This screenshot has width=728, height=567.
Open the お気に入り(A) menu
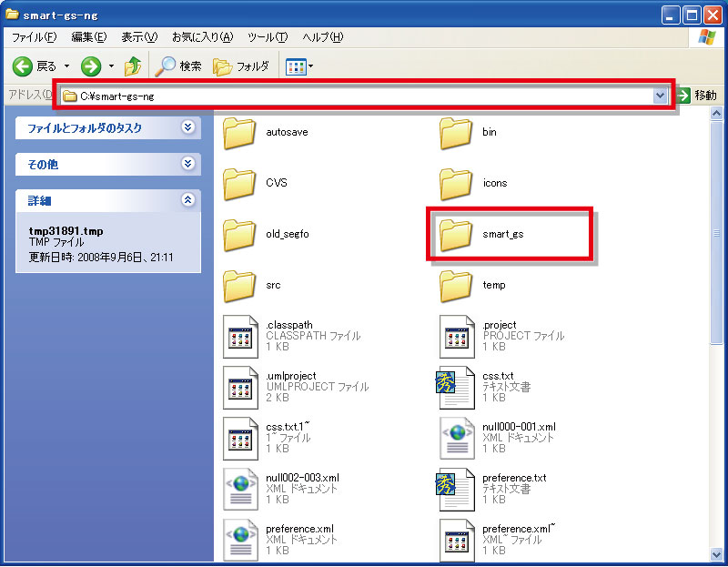click(x=202, y=37)
